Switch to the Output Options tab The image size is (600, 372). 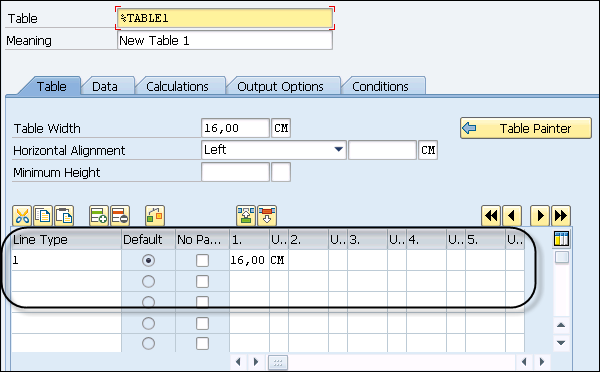click(280, 86)
